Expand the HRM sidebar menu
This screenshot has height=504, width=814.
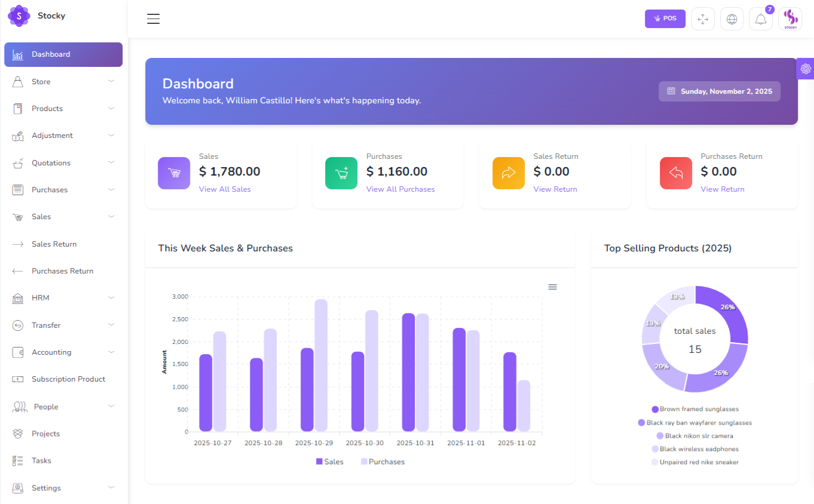point(40,297)
